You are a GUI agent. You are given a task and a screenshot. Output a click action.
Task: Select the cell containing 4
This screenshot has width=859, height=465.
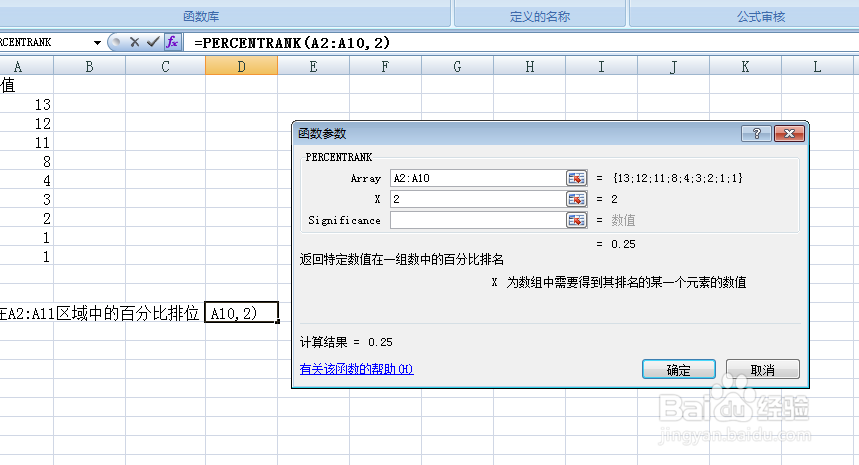click(26, 180)
